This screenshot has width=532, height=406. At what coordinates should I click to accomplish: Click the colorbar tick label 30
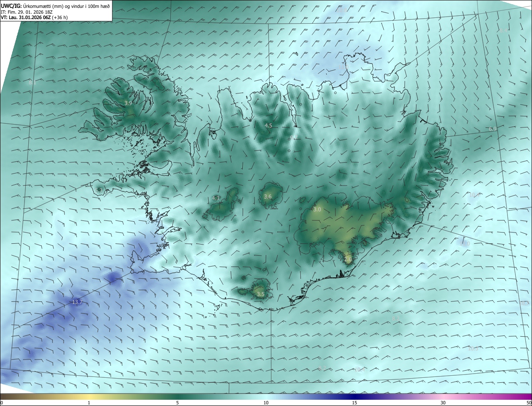click(443, 403)
